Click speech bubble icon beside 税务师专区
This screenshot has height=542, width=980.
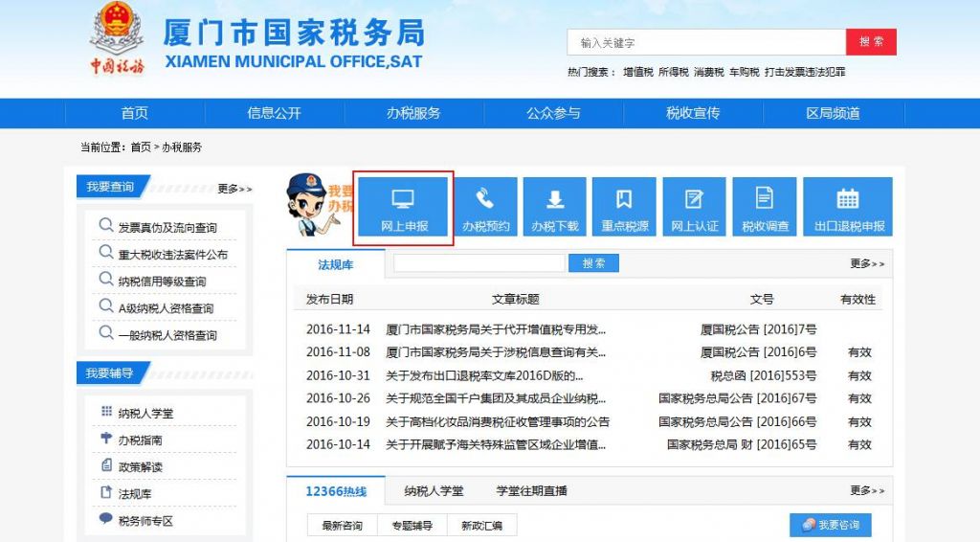[105, 518]
